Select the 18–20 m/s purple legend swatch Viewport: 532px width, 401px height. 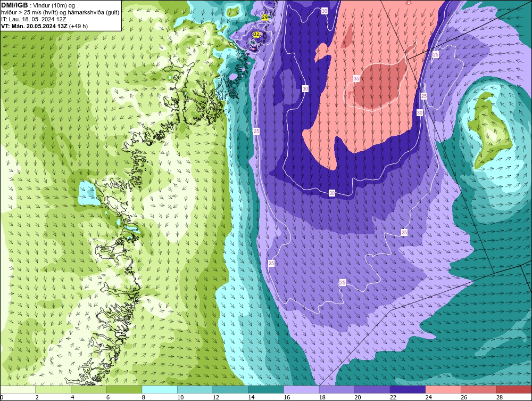(337, 389)
